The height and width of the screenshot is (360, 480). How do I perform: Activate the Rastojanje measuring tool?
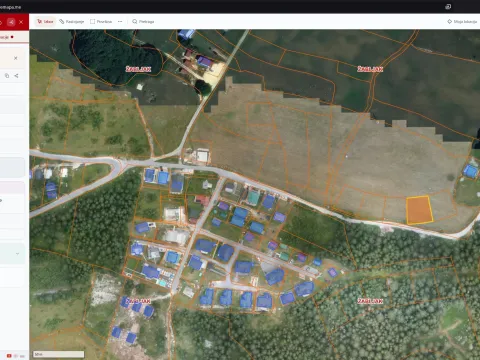72,22
